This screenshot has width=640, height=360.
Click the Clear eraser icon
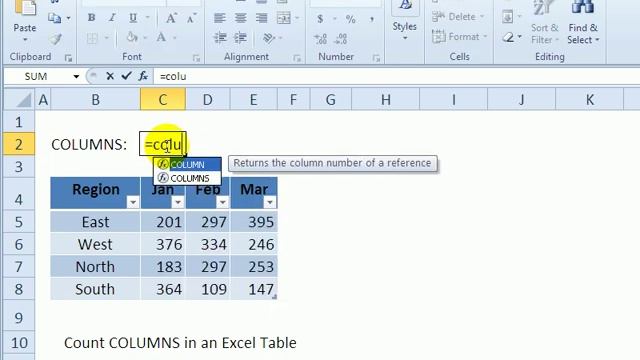509,38
